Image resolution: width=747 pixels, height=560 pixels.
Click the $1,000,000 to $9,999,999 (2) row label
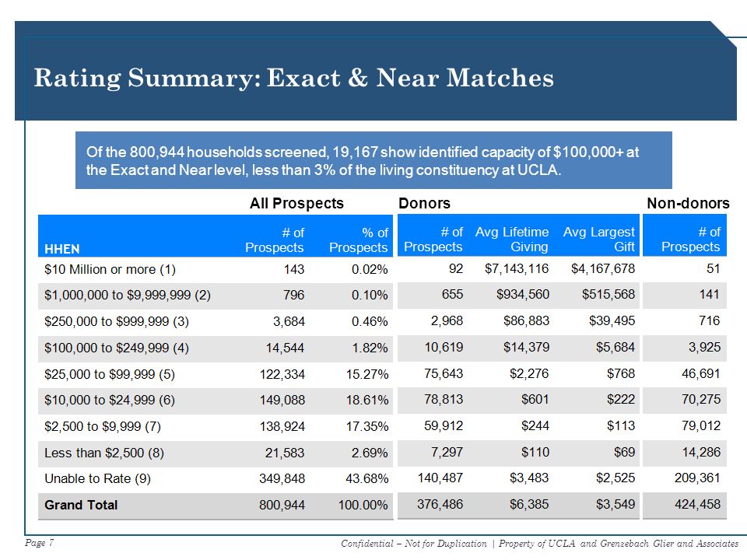tap(127, 296)
